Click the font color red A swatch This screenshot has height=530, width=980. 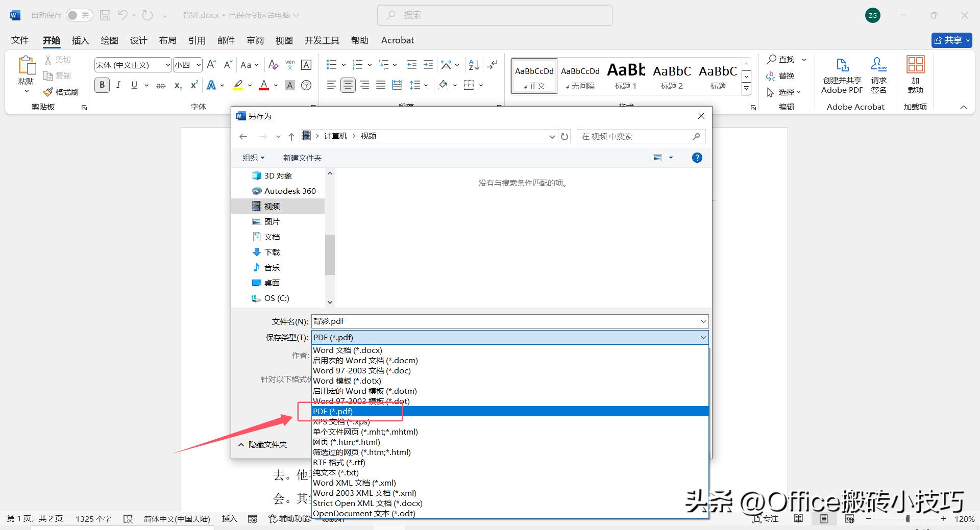[264, 85]
